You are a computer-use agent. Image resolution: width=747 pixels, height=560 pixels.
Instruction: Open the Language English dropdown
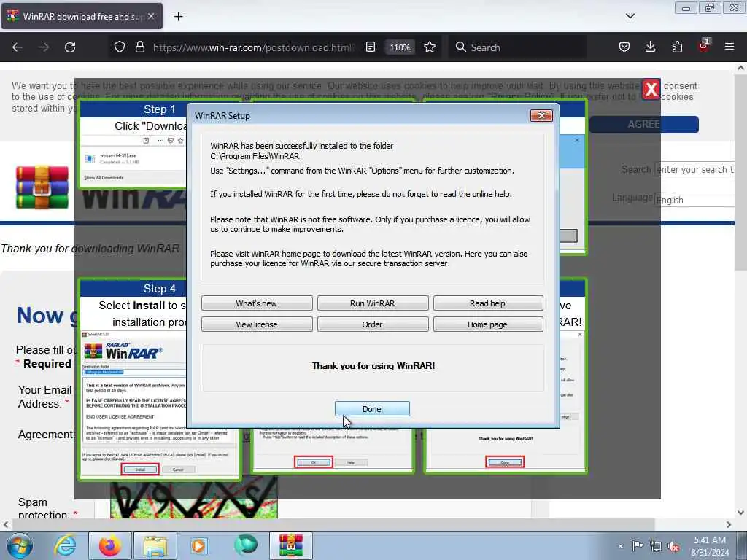(x=695, y=200)
